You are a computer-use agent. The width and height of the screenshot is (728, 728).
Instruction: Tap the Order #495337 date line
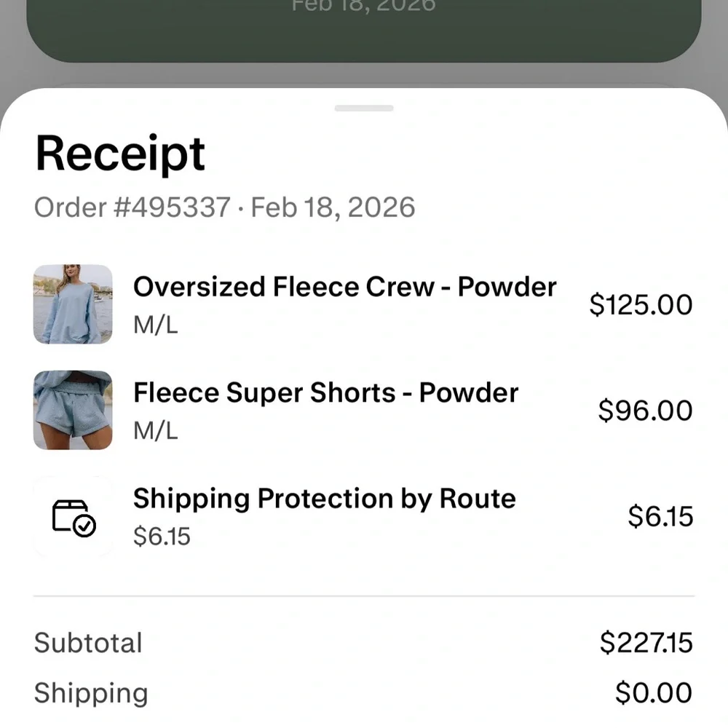click(x=224, y=207)
